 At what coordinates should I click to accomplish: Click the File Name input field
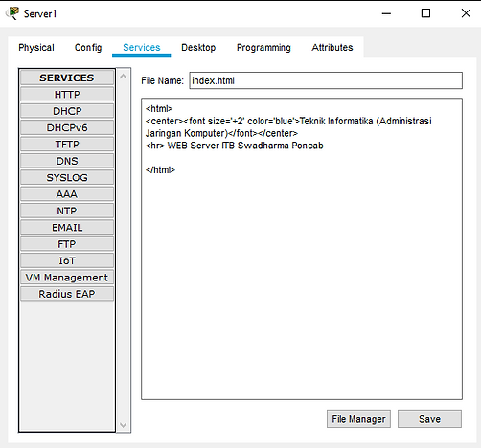coord(326,80)
